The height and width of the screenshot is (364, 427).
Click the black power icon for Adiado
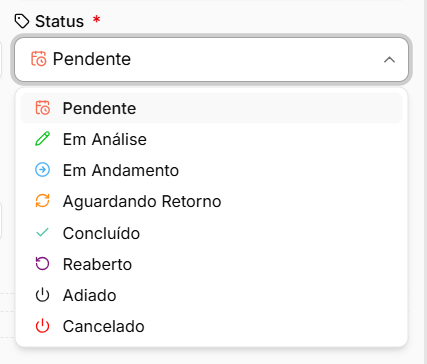[x=43, y=295]
